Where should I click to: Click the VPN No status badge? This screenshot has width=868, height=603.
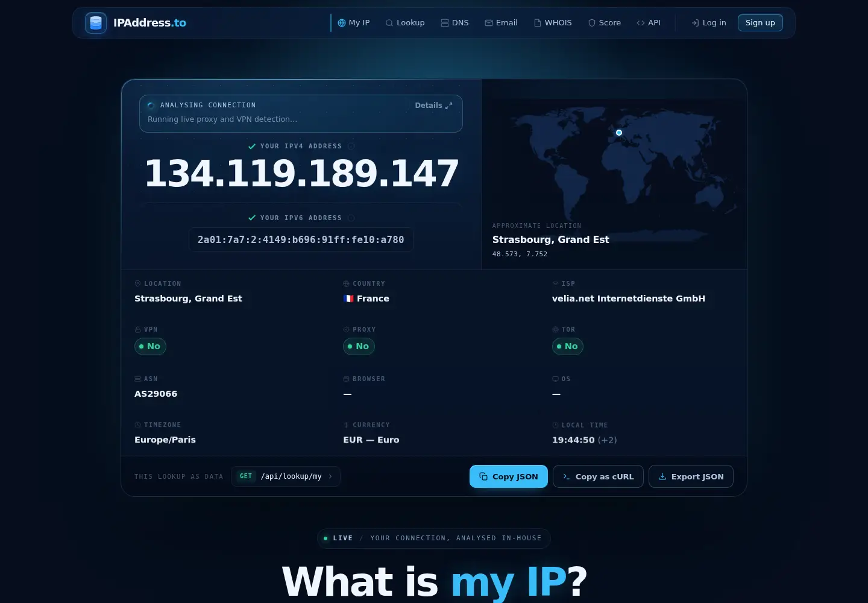click(x=150, y=346)
